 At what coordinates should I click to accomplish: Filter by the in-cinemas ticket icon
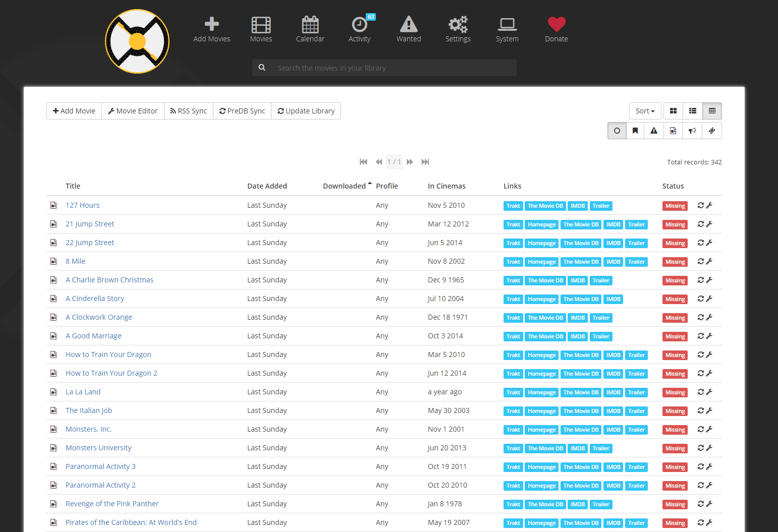click(711, 131)
